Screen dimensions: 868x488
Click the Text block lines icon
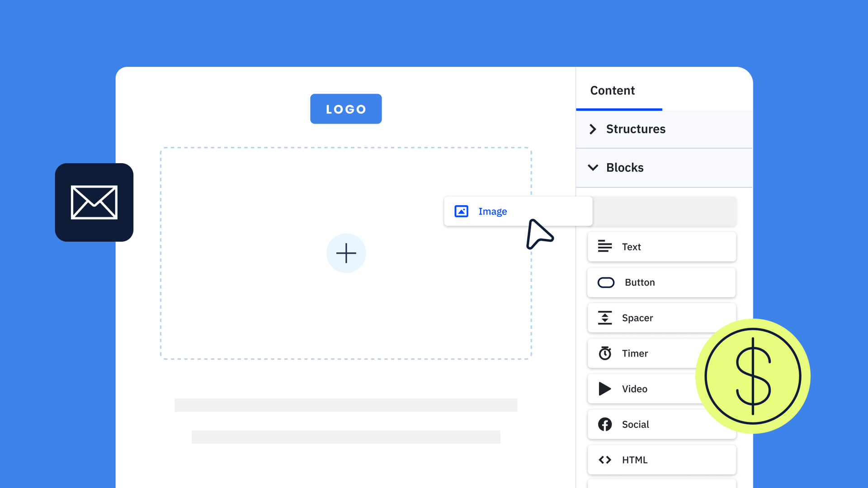pyautogui.click(x=604, y=246)
